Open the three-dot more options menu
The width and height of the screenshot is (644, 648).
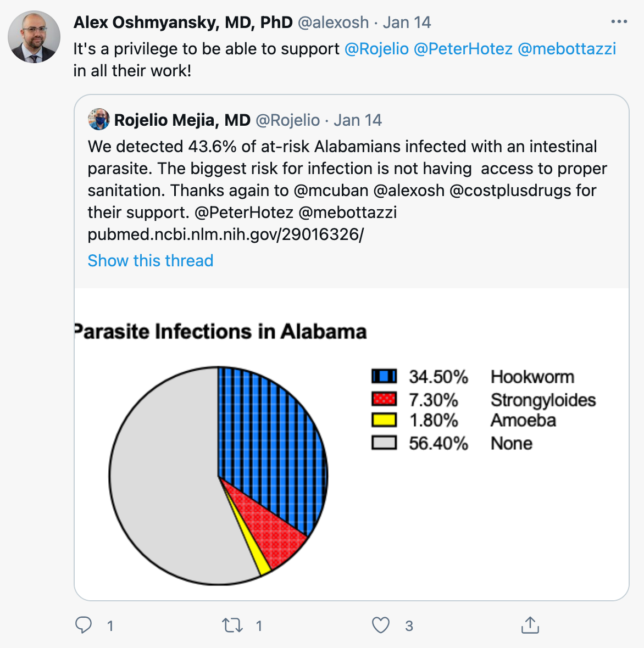click(619, 22)
